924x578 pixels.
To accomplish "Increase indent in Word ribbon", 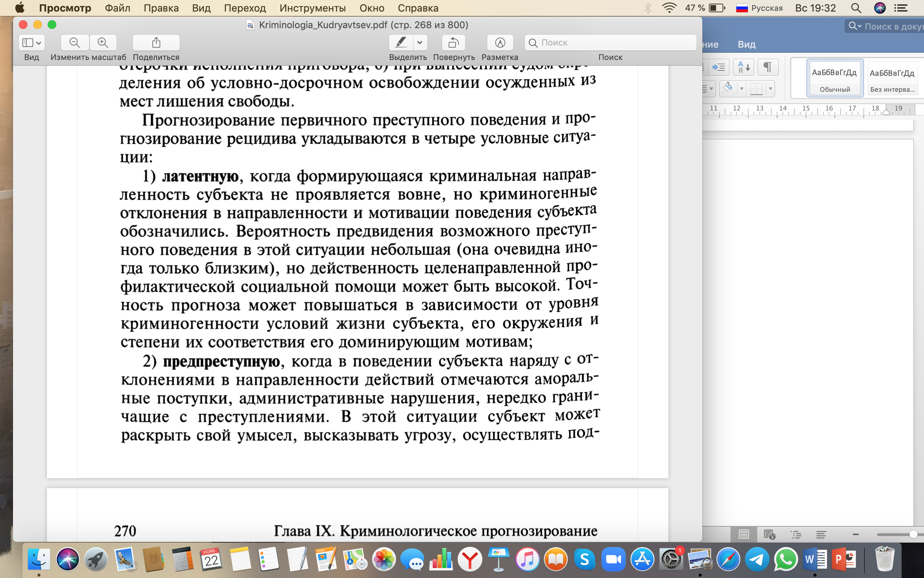I will [x=719, y=67].
